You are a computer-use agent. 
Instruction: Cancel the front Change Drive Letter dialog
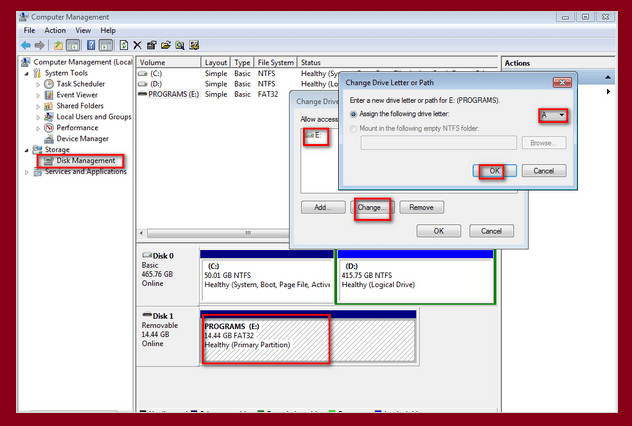point(544,171)
